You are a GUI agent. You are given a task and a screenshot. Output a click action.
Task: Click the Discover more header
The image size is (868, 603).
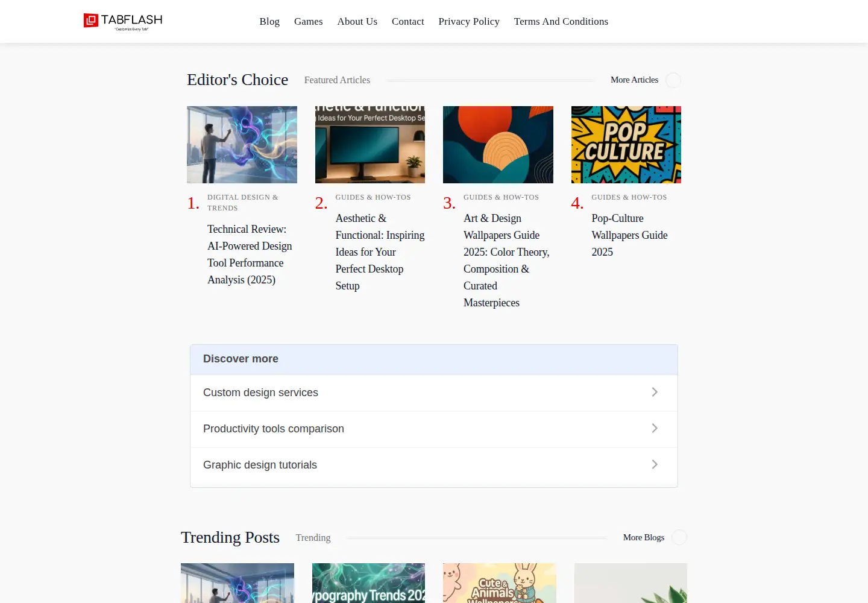tap(434, 359)
